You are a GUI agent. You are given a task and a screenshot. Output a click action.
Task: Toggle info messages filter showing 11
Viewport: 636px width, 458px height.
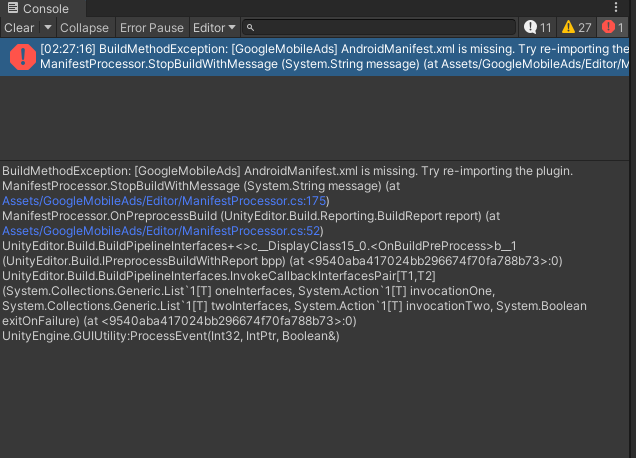click(x=537, y=28)
